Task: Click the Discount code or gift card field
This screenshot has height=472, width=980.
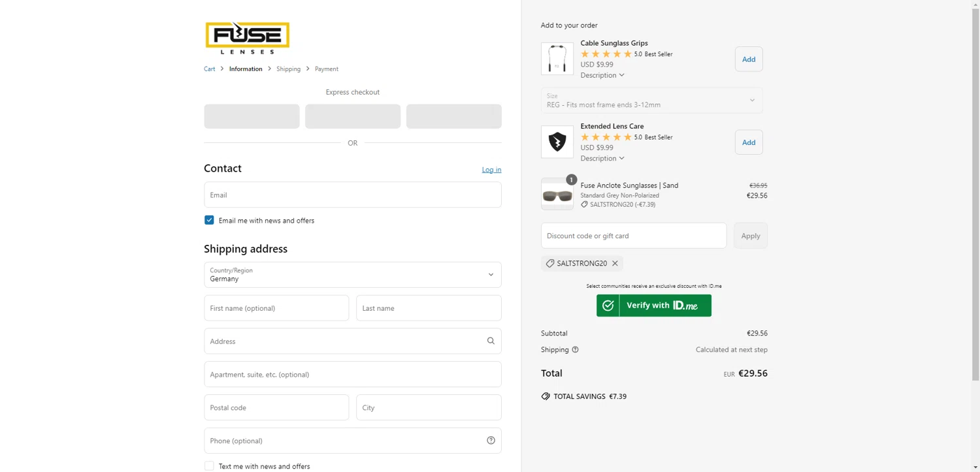Action: click(x=633, y=236)
